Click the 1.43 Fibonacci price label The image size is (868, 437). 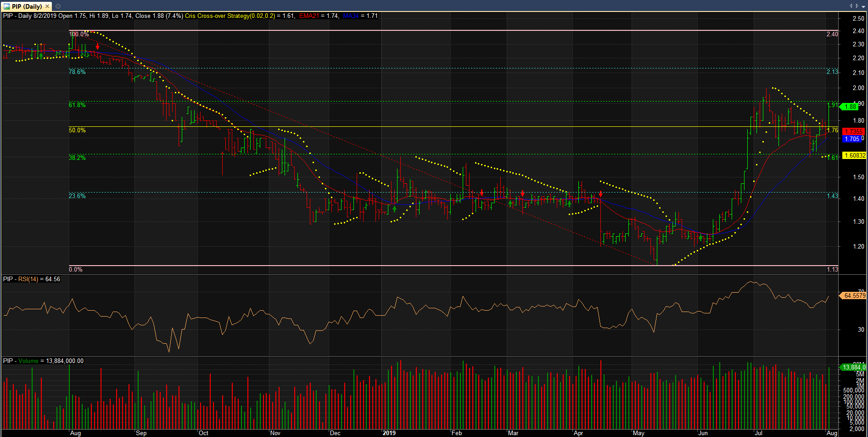(x=832, y=196)
